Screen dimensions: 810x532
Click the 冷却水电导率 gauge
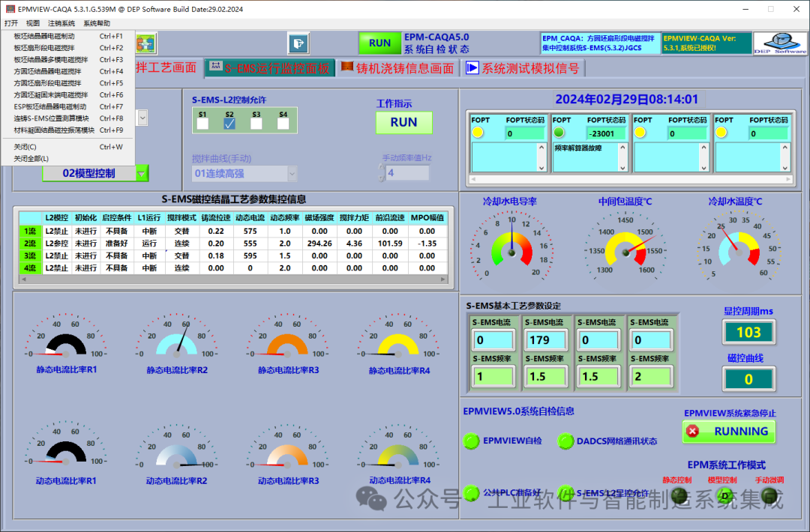(511, 247)
